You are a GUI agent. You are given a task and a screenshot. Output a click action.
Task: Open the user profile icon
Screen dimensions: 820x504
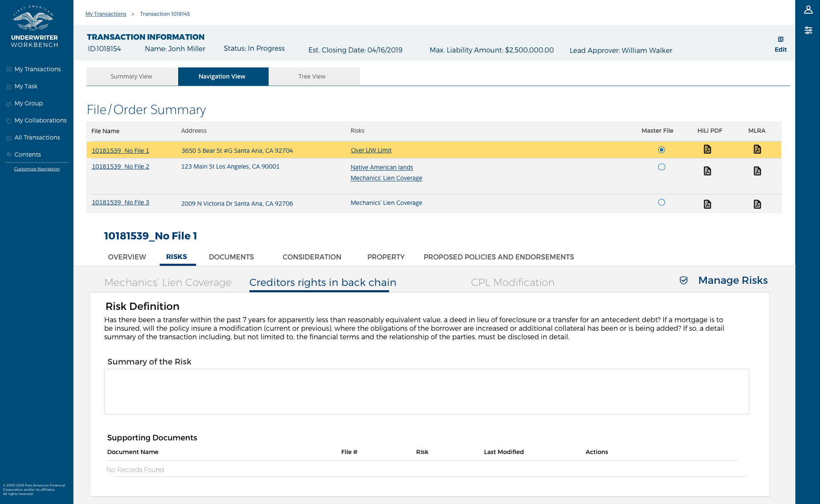point(808,10)
